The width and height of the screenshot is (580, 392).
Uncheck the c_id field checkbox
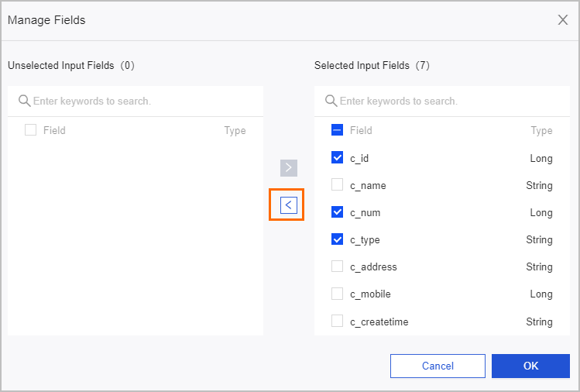[x=338, y=158]
